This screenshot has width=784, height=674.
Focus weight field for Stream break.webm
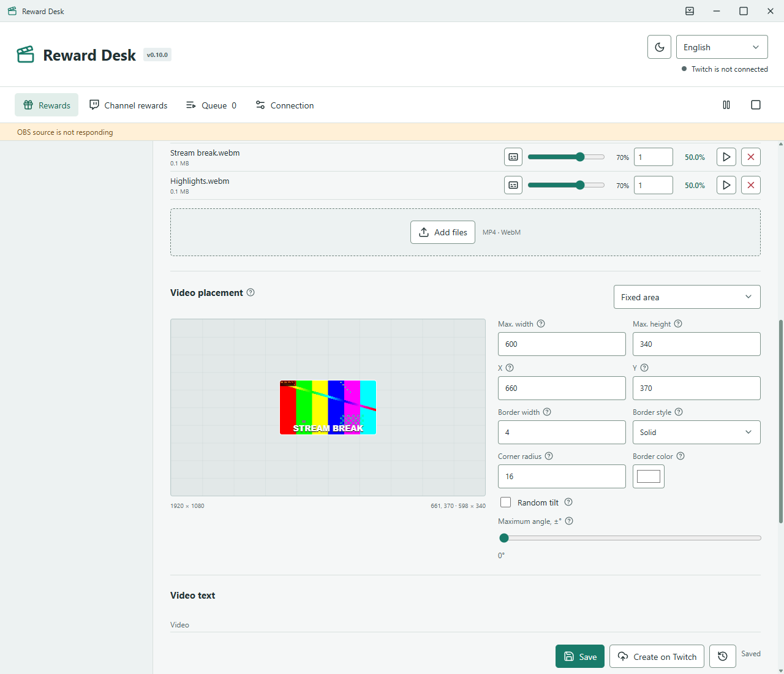654,157
